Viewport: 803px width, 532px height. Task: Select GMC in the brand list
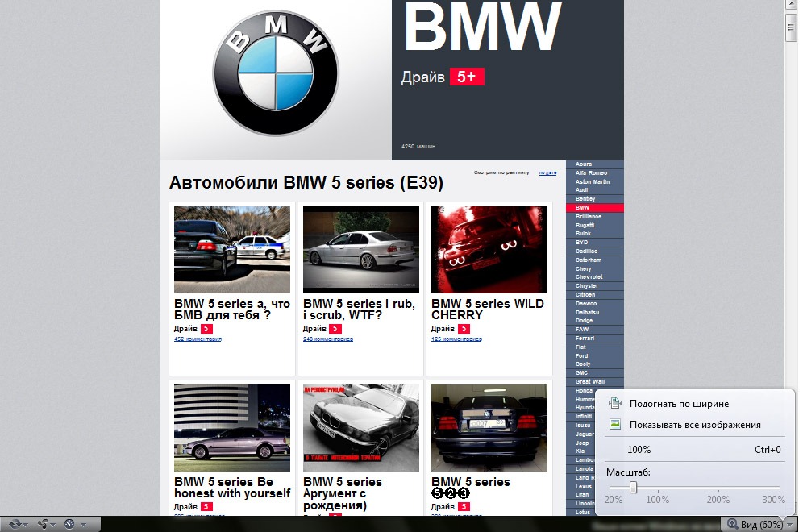582,373
